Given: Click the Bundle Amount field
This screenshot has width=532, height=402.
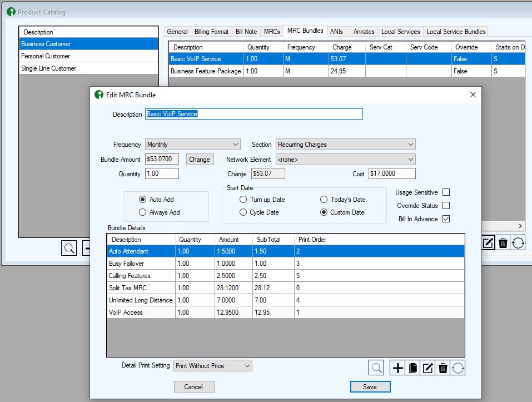Looking at the screenshot, I should point(162,159).
